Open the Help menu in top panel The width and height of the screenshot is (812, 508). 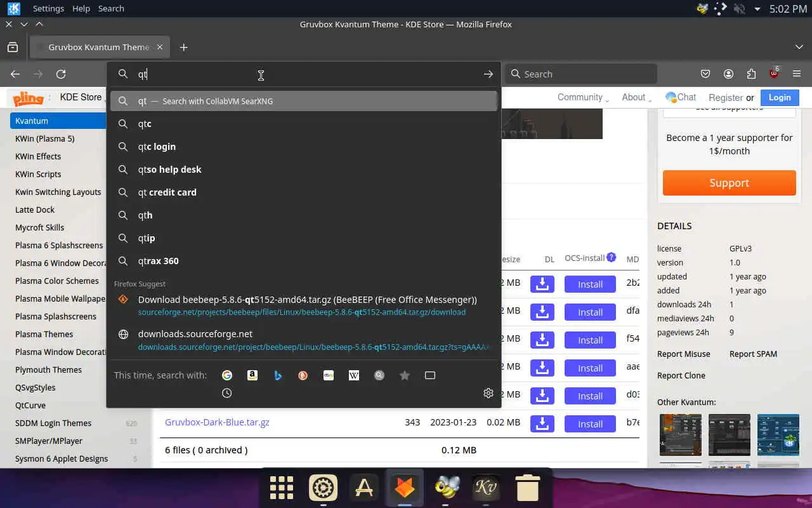(x=81, y=8)
